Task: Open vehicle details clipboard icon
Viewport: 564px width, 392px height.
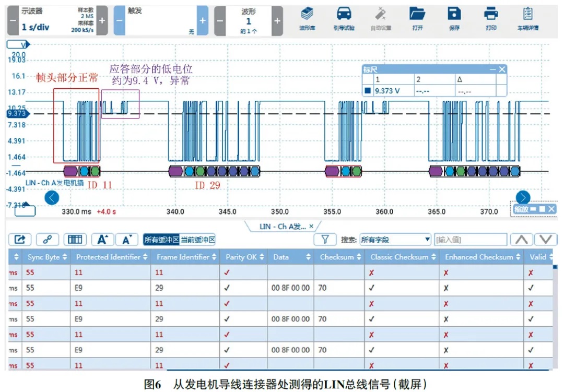Action: [527, 14]
